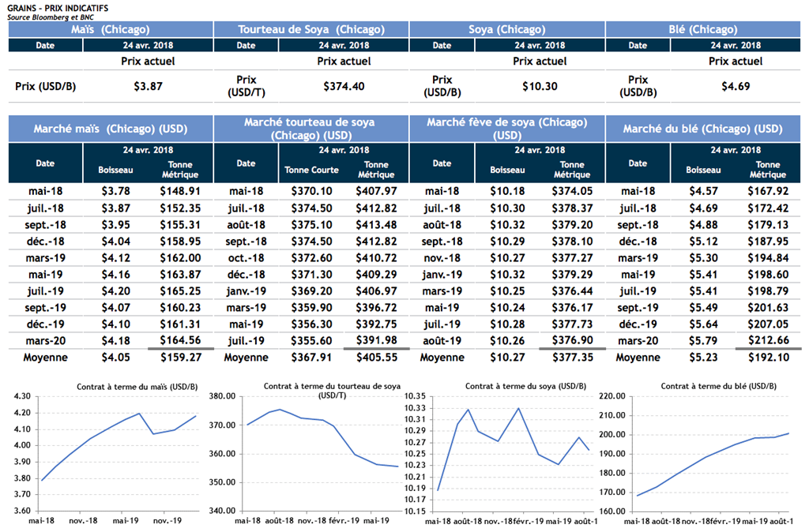This screenshot has width=809, height=532.
Task: Open the corn futures line chart
Action: tap(119, 454)
